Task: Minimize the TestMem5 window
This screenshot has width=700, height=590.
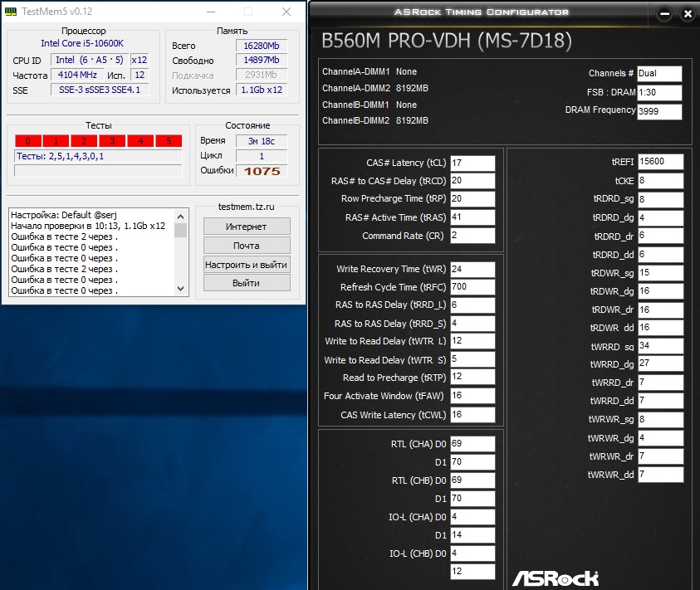Action: pyautogui.click(x=211, y=12)
